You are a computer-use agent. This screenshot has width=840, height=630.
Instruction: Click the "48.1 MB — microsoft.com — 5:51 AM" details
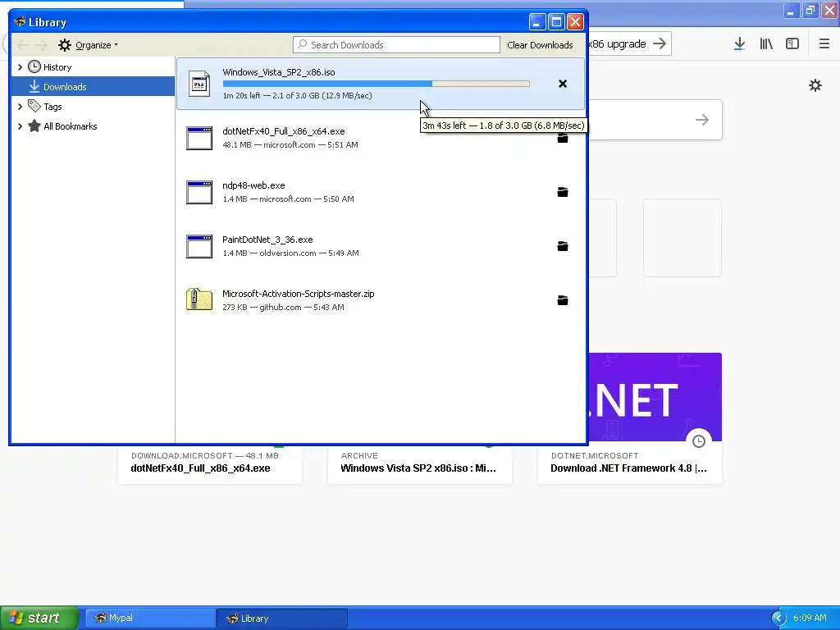(x=290, y=144)
